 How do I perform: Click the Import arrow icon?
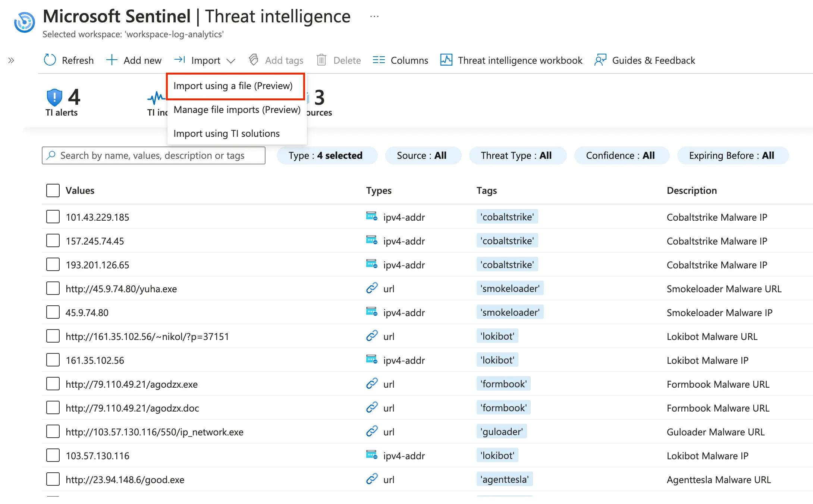click(x=180, y=60)
